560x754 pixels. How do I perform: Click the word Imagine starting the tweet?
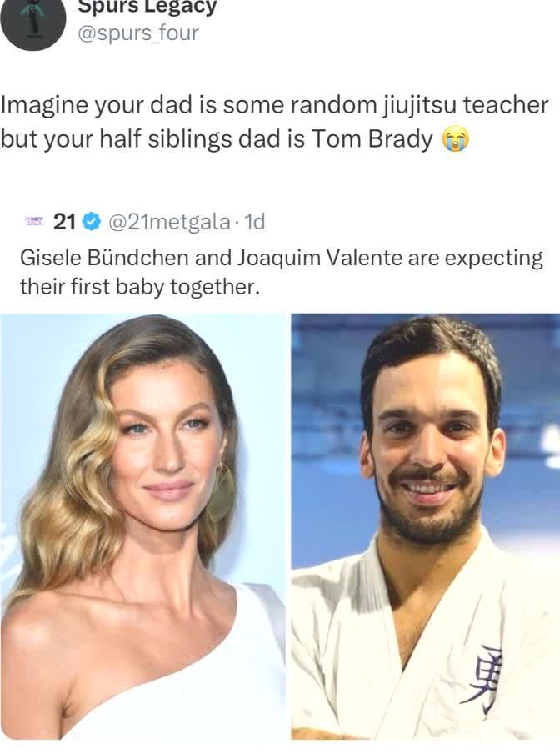coord(44,106)
